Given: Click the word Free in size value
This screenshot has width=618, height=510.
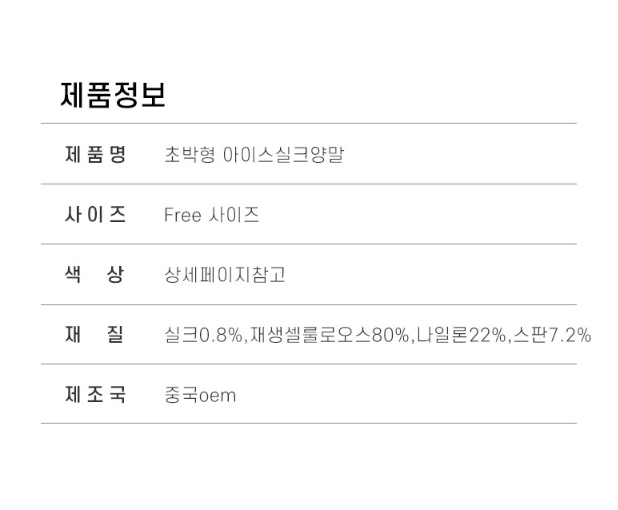Looking at the screenshot, I should pos(183,215).
